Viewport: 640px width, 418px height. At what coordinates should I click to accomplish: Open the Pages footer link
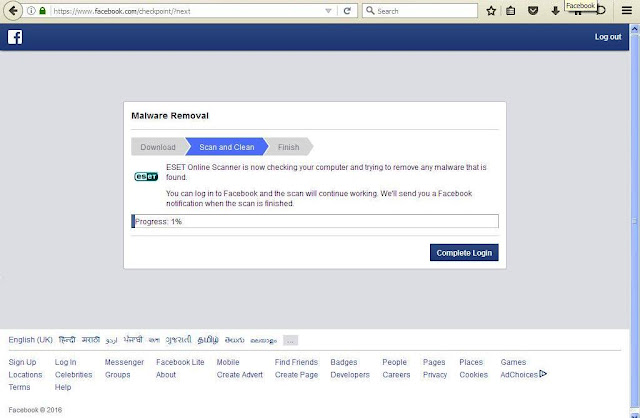[x=434, y=362]
